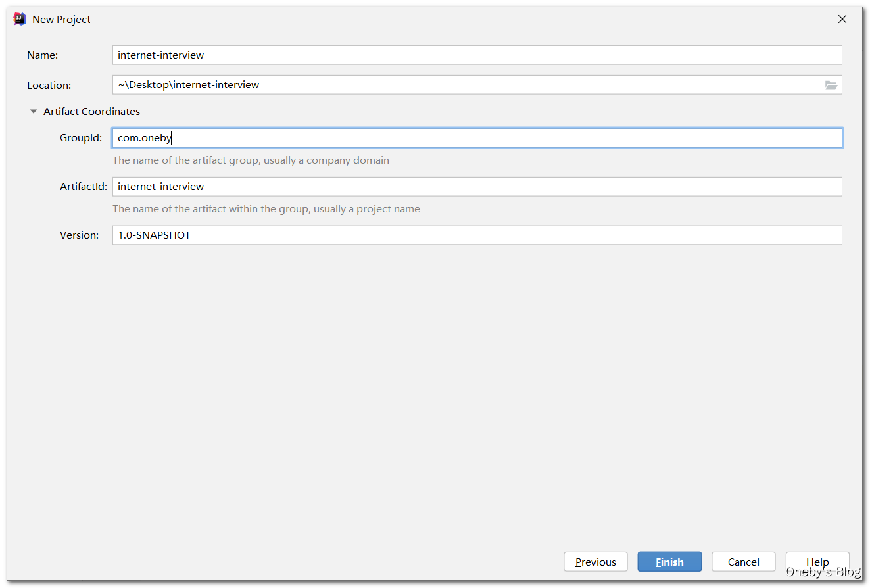870x588 pixels.
Task: Click the "New Project" title text
Action: point(62,20)
